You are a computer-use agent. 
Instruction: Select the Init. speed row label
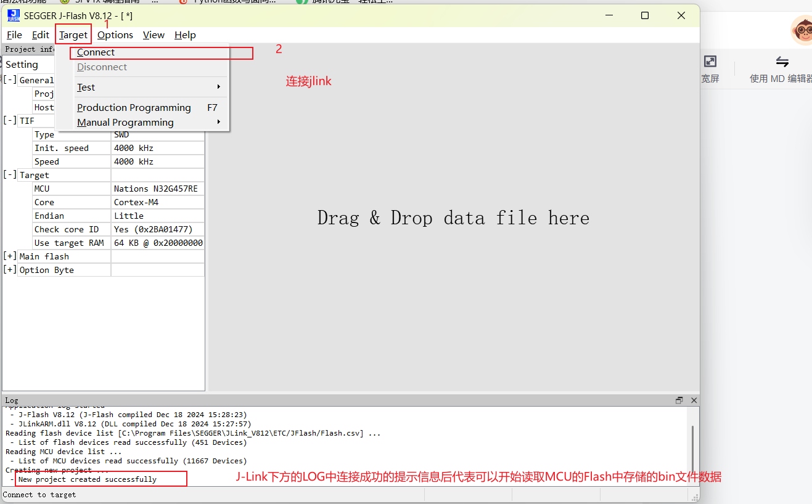72,148
